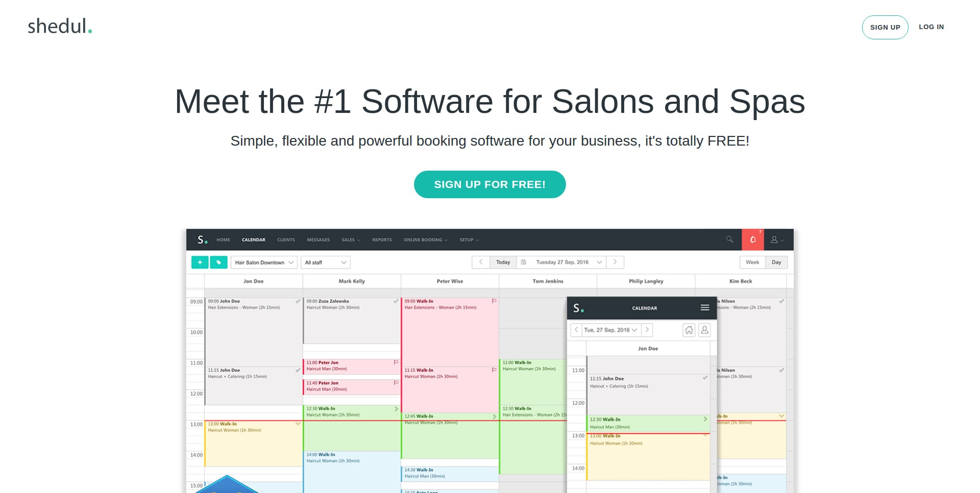Click flag icon on 11:00 Peter Jon appointment
Image resolution: width=980 pixels, height=493 pixels.
click(396, 362)
